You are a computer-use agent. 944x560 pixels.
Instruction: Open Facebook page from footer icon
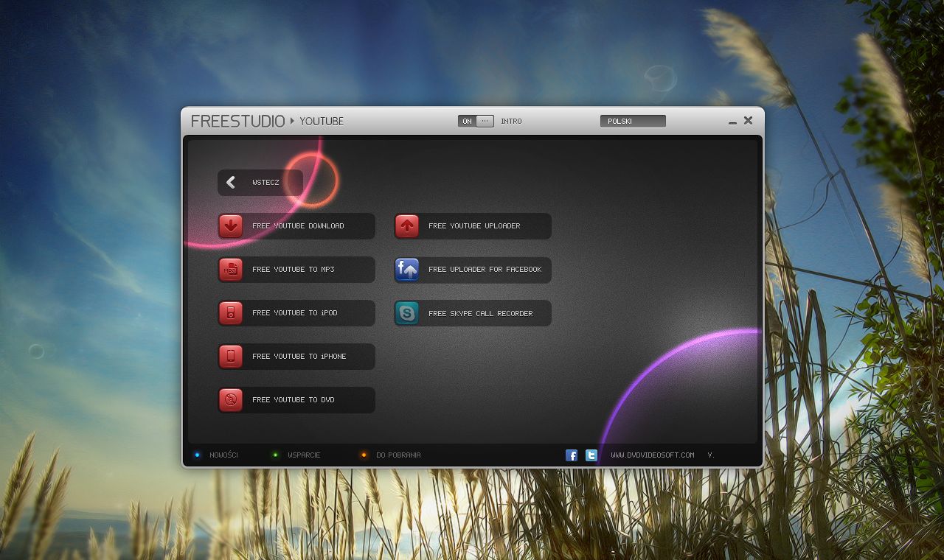point(572,455)
